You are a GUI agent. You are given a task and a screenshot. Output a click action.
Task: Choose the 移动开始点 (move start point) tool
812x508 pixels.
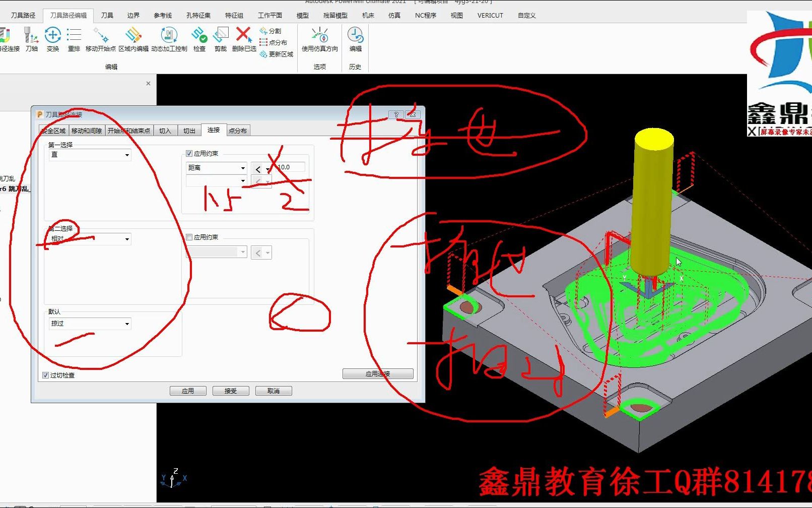(101, 40)
